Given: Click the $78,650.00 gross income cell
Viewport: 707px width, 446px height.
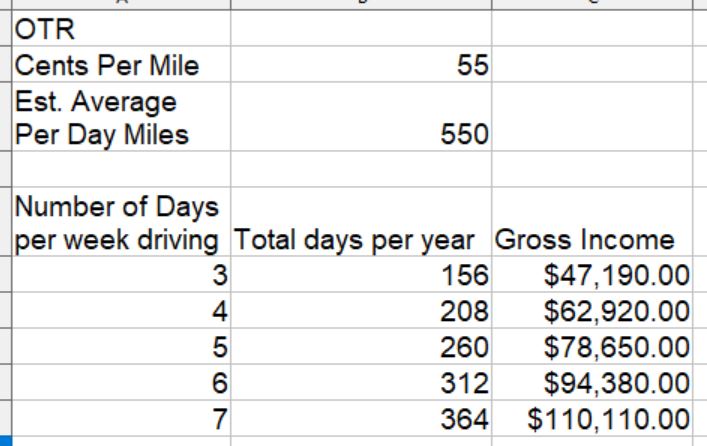Looking at the screenshot, I should pos(591,346).
